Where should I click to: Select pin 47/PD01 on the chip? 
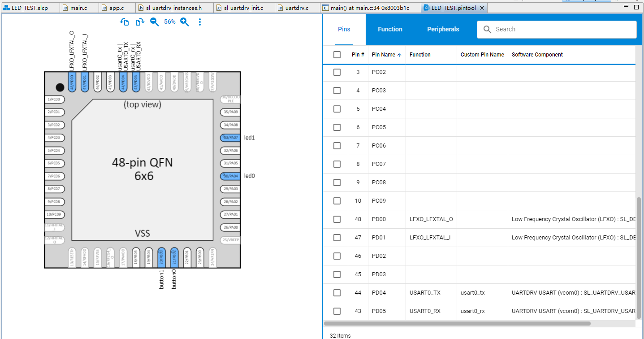click(85, 83)
